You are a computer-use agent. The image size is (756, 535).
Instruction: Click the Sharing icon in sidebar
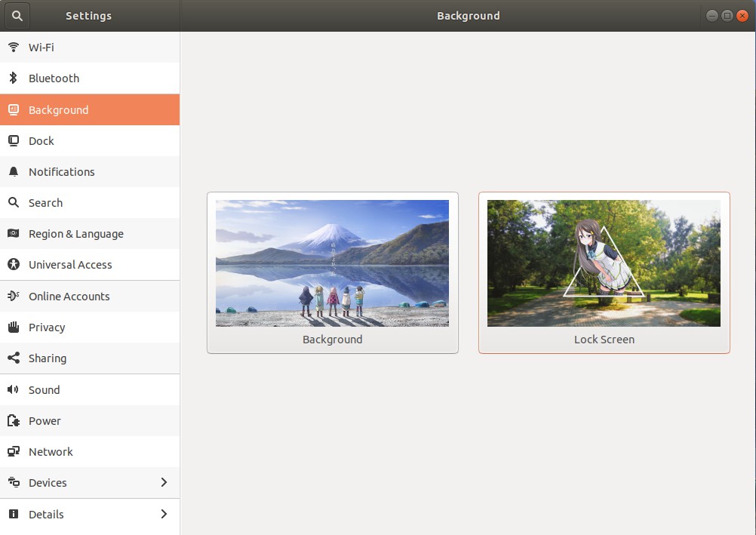pyautogui.click(x=13, y=358)
